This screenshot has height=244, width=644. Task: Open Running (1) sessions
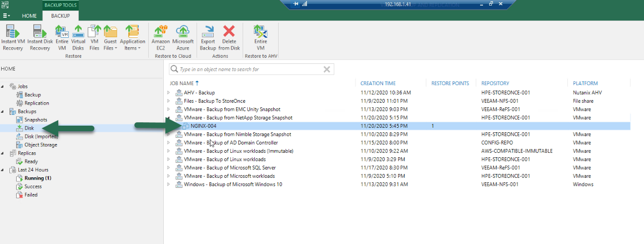pyautogui.click(x=38, y=178)
